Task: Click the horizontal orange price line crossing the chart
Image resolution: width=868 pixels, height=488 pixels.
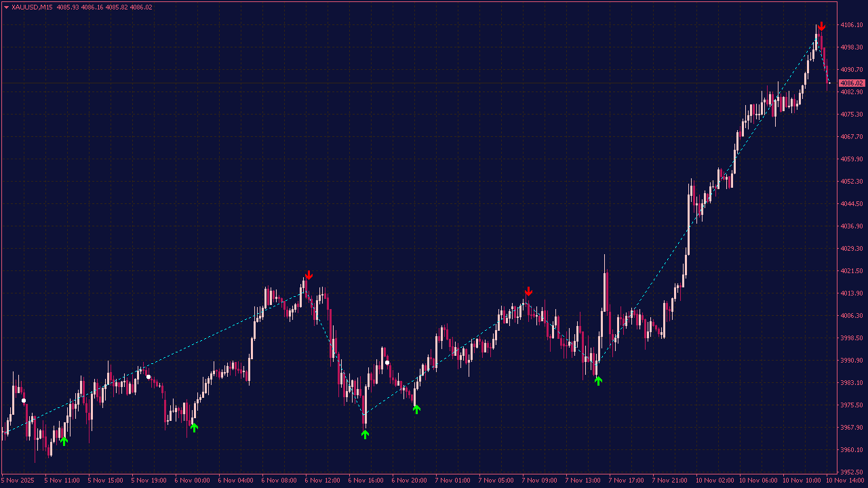Action: click(x=407, y=83)
